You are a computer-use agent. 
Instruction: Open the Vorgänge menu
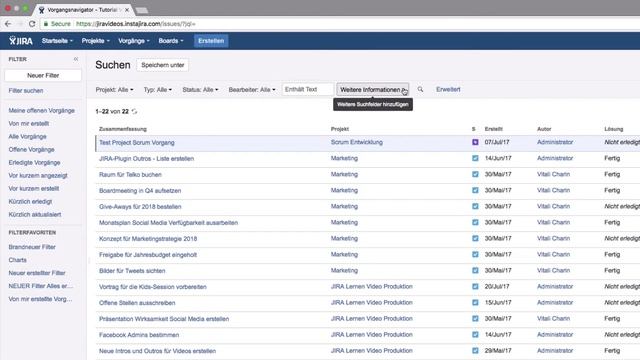pyautogui.click(x=134, y=41)
